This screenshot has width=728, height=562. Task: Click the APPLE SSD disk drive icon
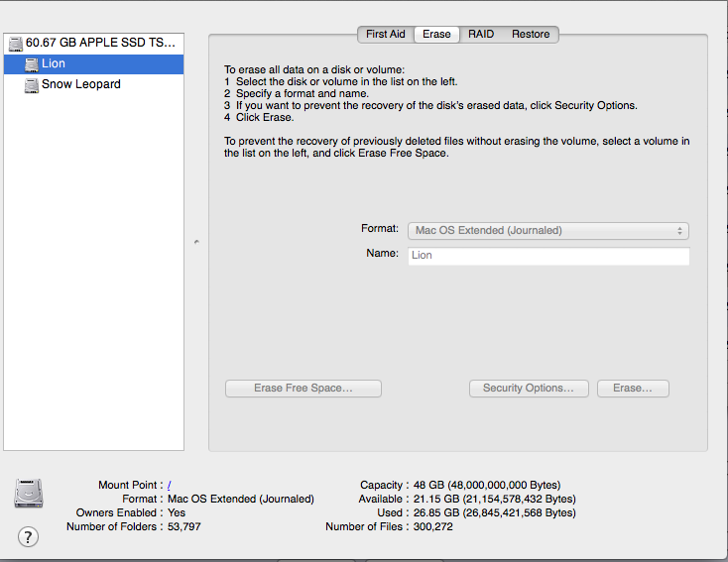click(x=16, y=44)
